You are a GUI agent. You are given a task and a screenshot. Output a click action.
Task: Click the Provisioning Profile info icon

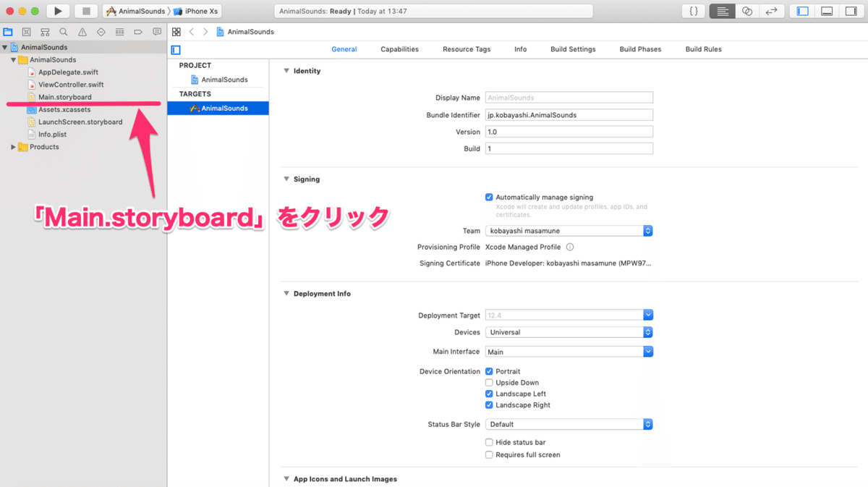[x=570, y=247]
